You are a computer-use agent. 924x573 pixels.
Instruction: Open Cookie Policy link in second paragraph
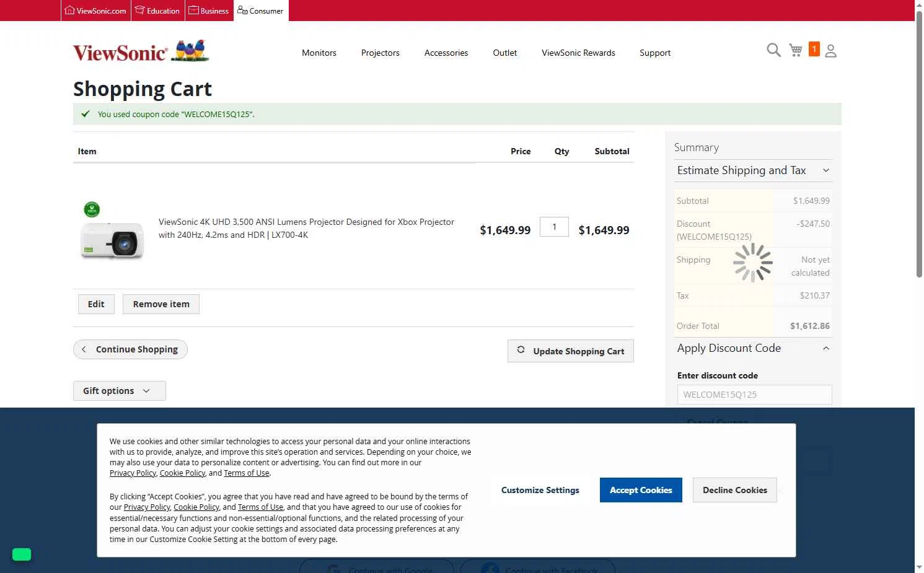196,507
